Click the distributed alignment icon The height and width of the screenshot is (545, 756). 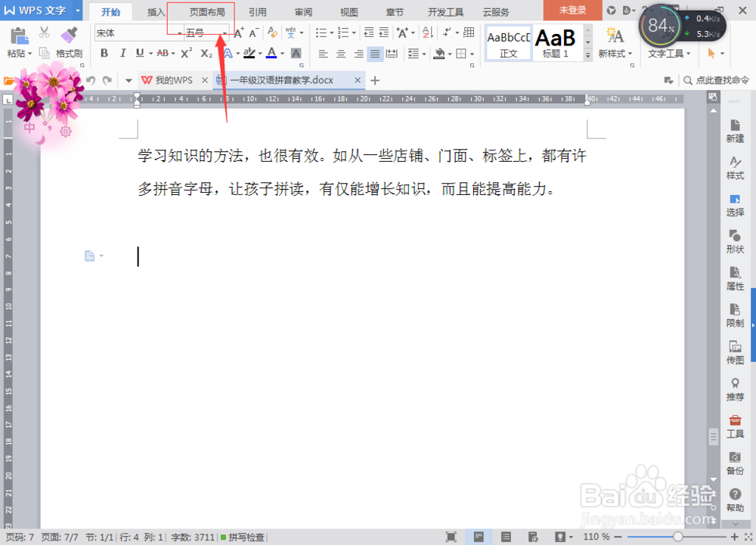[392, 54]
